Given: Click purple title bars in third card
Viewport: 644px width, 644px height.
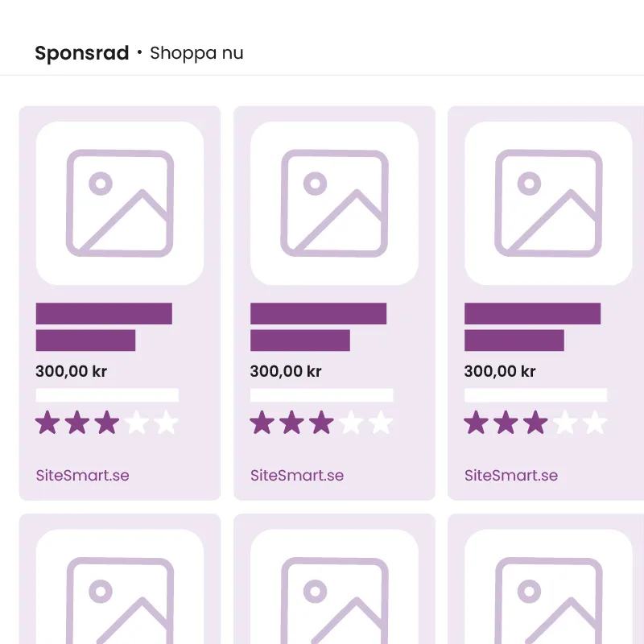Looking at the screenshot, I should click(532, 327).
